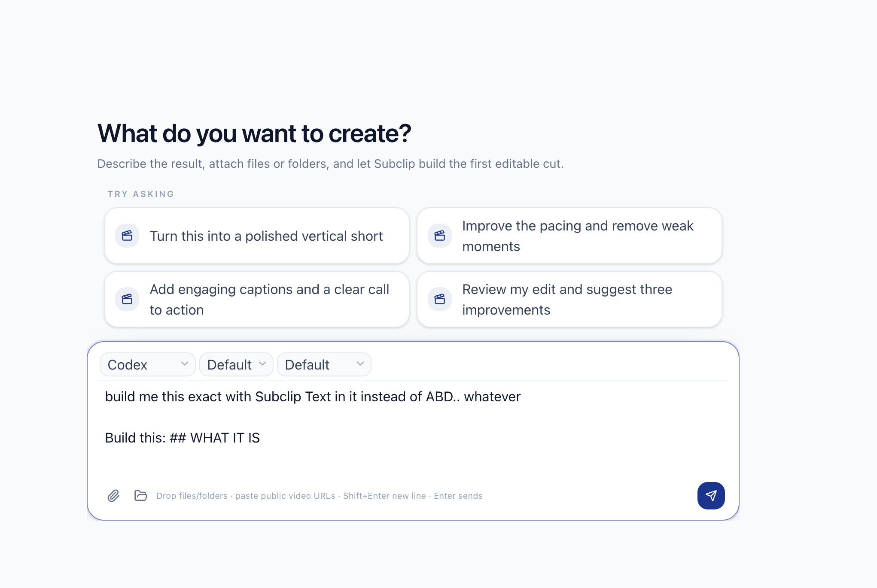Choose 'Turn this into a polished vertical short'
This screenshot has width=877, height=588.
pos(257,236)
